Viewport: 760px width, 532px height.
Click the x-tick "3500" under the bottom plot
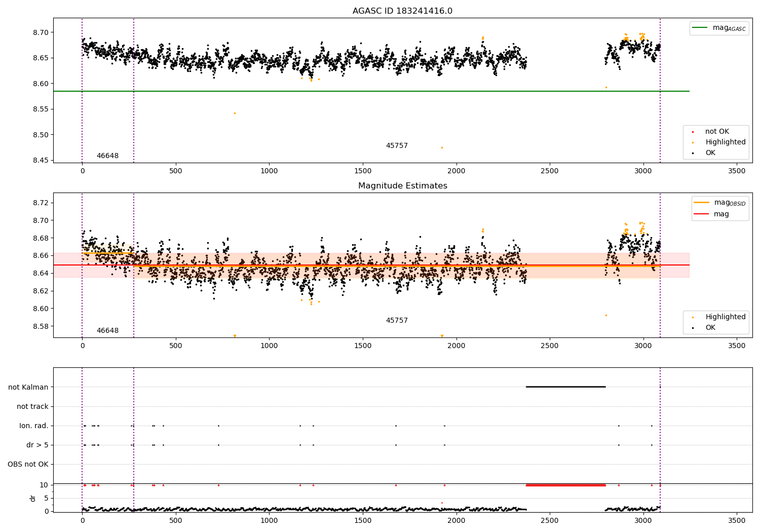(737, 520)
